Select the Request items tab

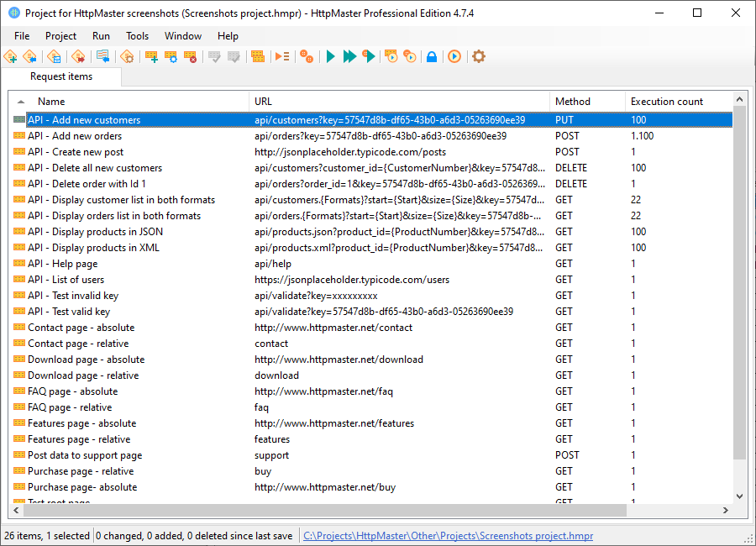(x=61, y=76)
